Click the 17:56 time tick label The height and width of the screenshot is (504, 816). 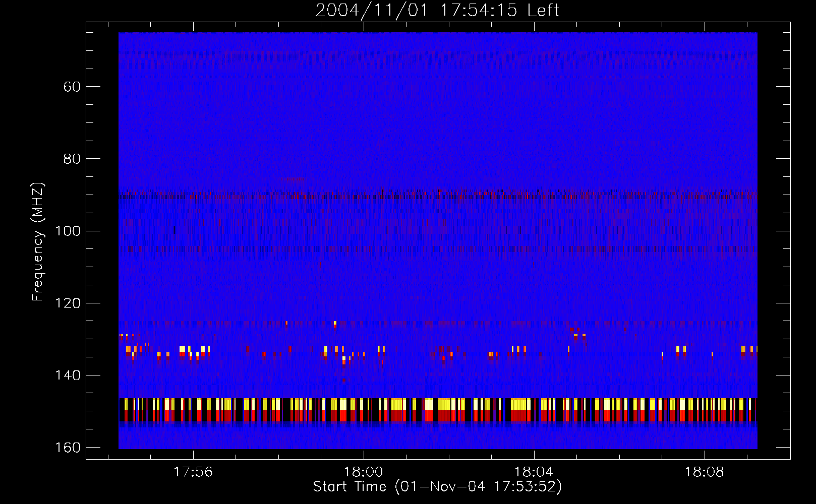193,472
